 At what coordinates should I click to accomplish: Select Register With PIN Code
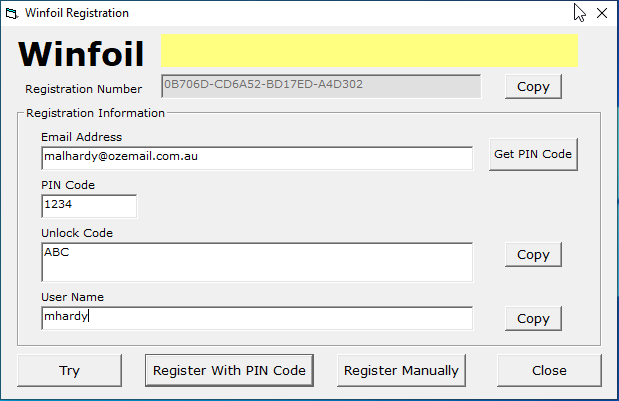229,371
